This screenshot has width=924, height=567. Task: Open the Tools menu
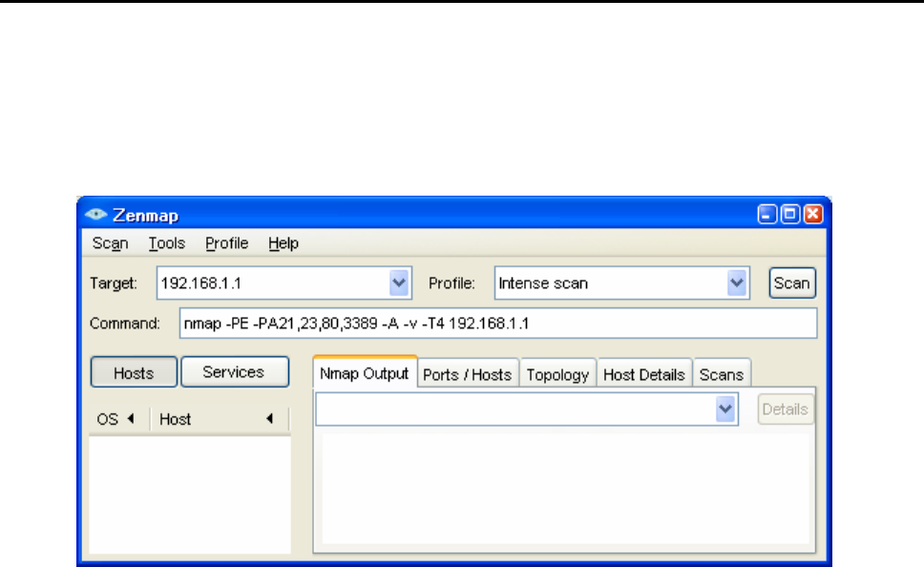(x=167, y=243)
